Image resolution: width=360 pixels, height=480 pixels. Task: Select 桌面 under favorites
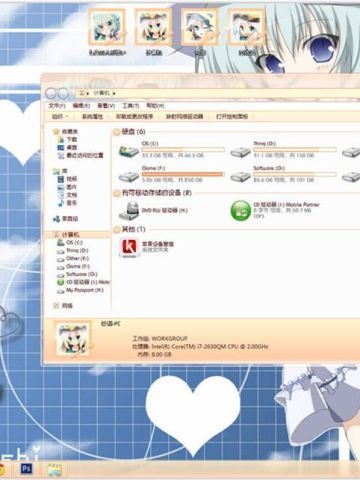point(68,147)
